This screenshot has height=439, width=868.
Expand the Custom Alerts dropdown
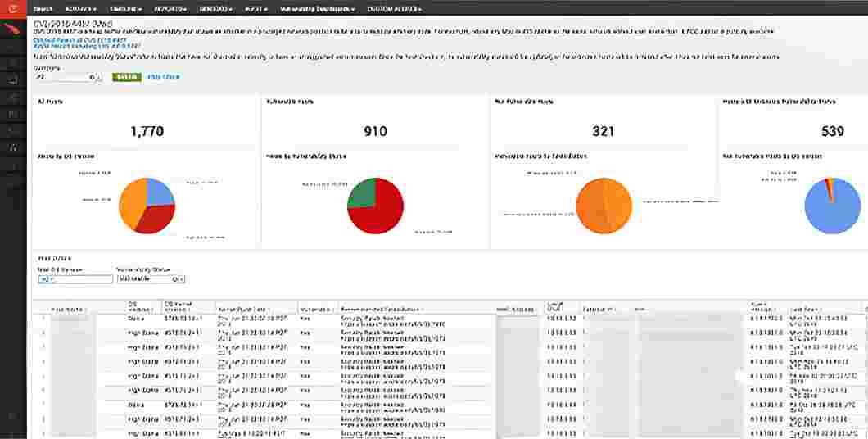[x=394, y=9]
